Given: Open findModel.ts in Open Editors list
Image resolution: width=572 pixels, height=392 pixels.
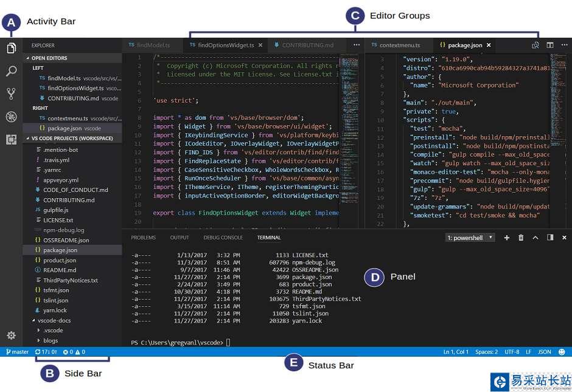Looking at the screenshot, I should 72,78.
